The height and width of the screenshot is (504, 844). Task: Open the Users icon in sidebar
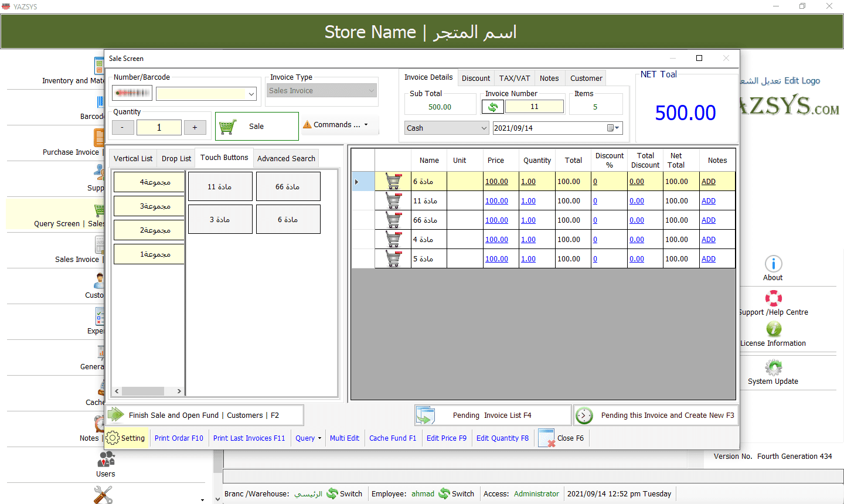(x=105, y=459)
